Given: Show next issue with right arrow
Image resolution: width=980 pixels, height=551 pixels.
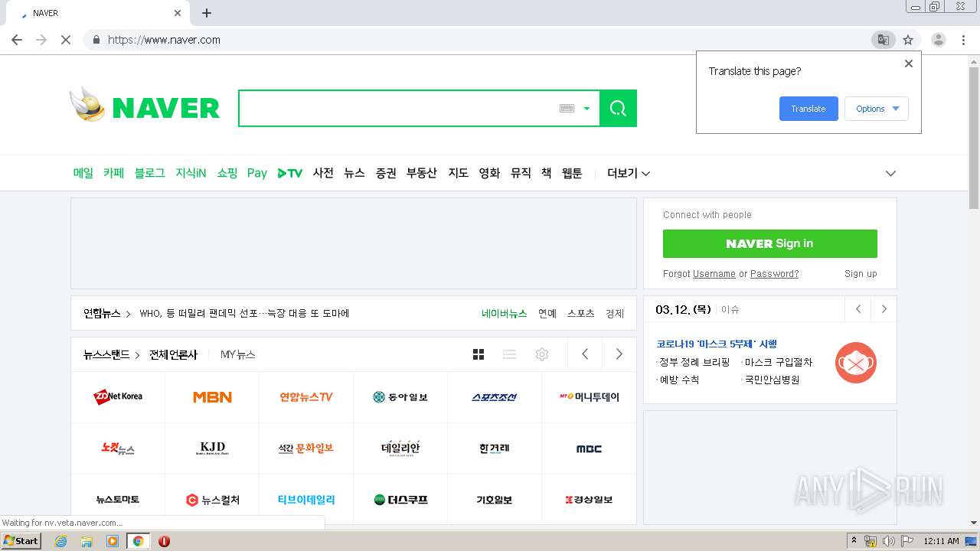Looking at the screenshot, I should coord(884,309).
